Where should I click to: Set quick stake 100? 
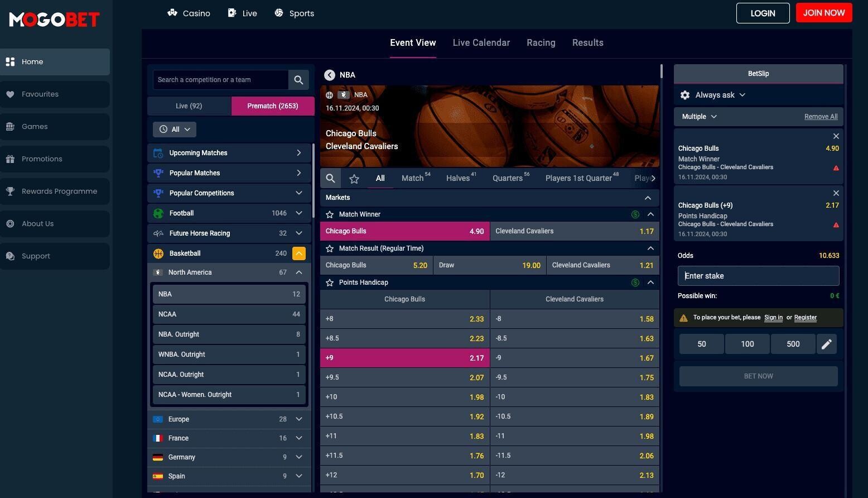747,344
